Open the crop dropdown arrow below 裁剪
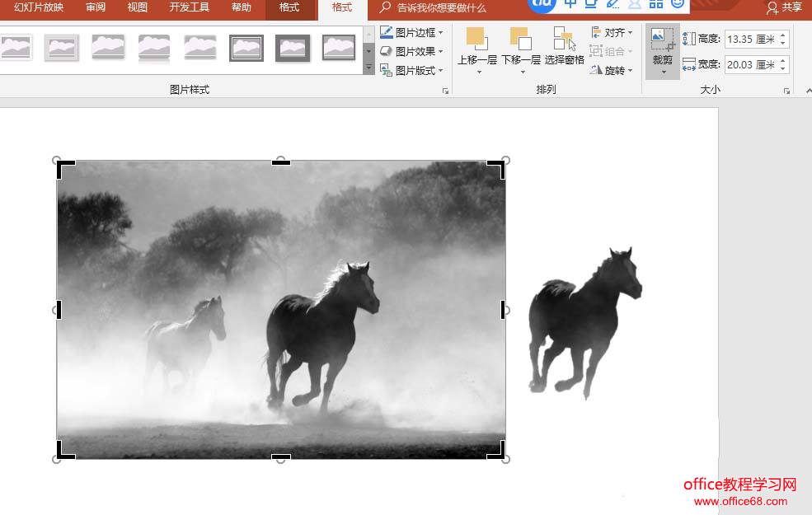Screen dimensions: 812x515 (x=663, y=72)
